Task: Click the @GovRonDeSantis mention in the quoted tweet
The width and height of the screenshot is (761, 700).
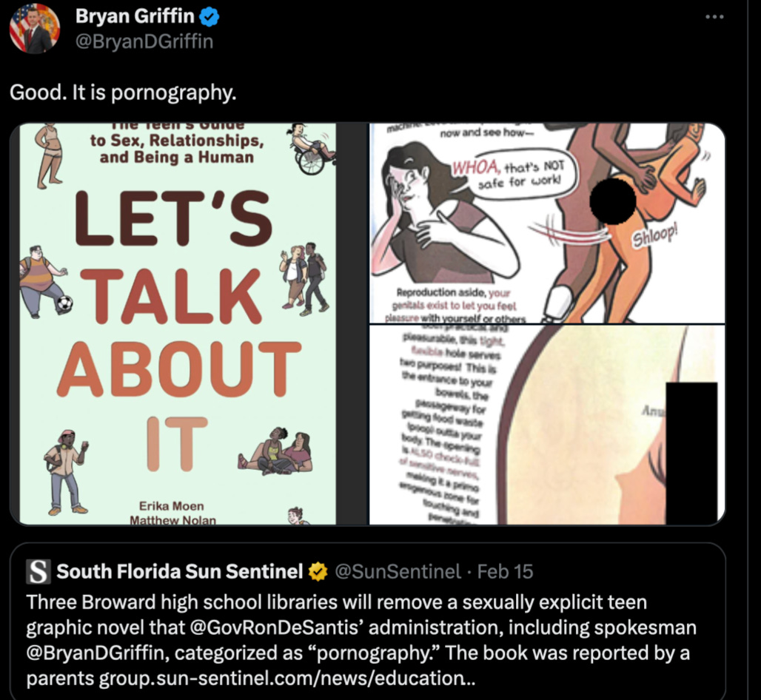Action: [277, 627]
